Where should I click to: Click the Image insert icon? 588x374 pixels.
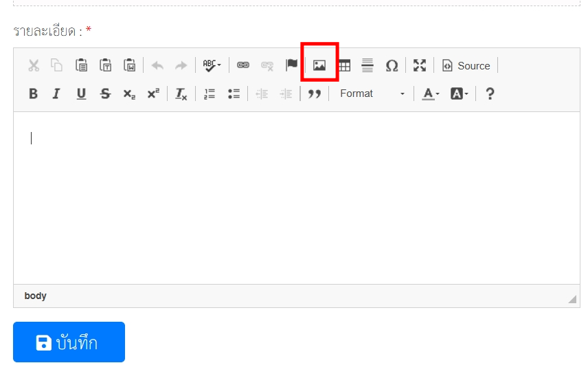pos(319,65)
